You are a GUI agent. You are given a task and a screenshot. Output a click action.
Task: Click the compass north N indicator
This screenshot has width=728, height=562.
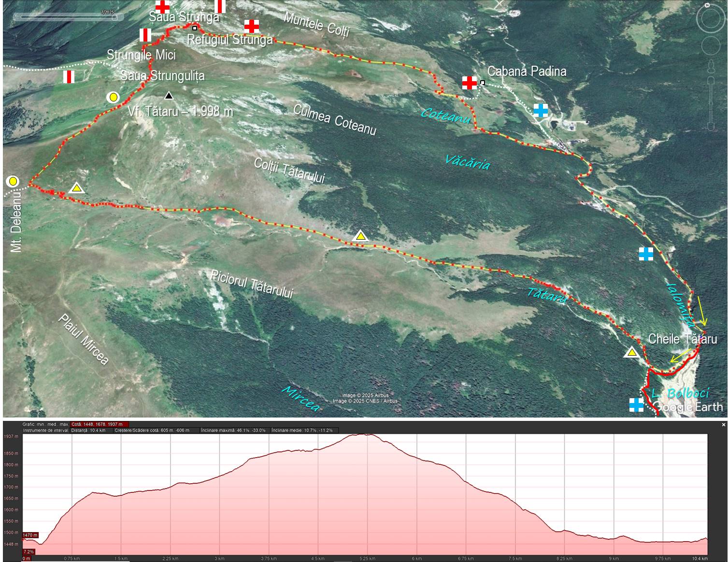(707, 6)
